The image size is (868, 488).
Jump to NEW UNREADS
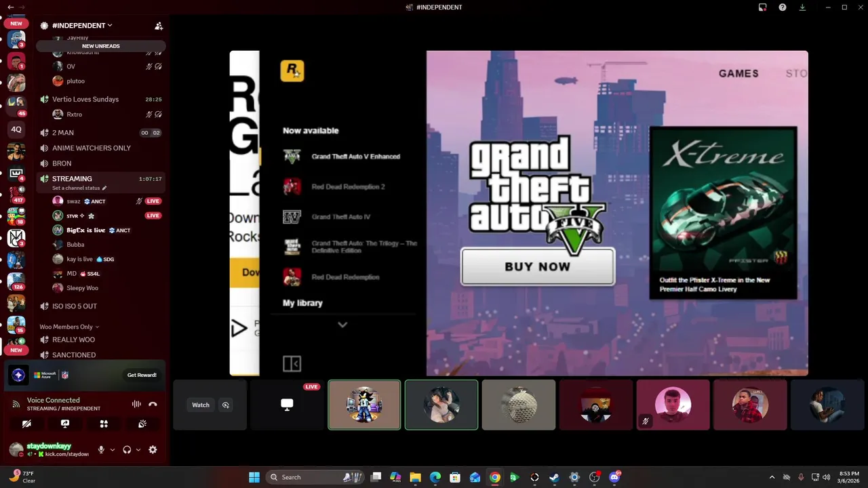[x=101, y=46]
